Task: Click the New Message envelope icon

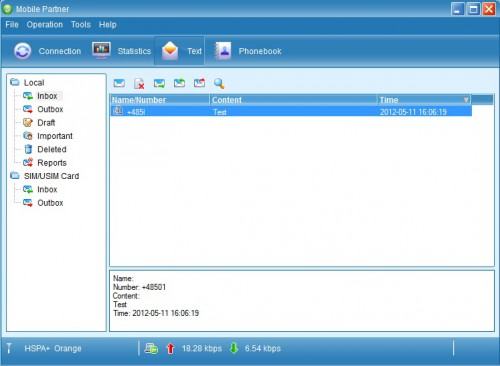Action: click(119, 83)
